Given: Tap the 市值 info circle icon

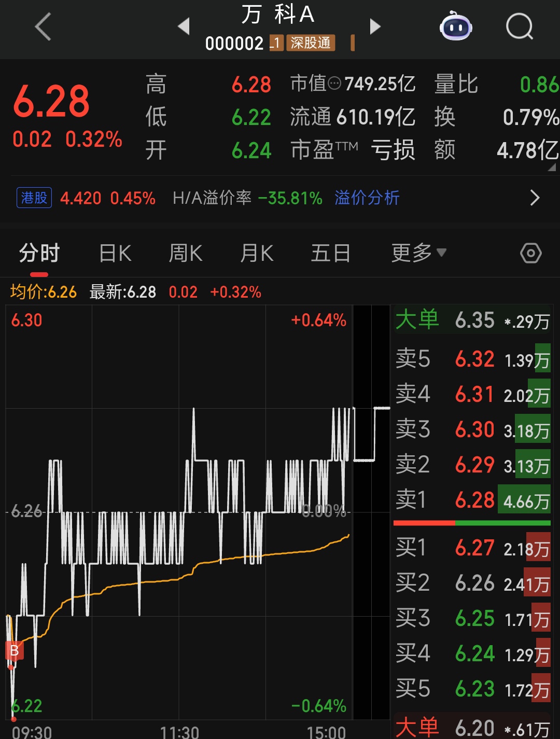Looking at the screenshot, I should pyautogui.click(x=335, y=83).
